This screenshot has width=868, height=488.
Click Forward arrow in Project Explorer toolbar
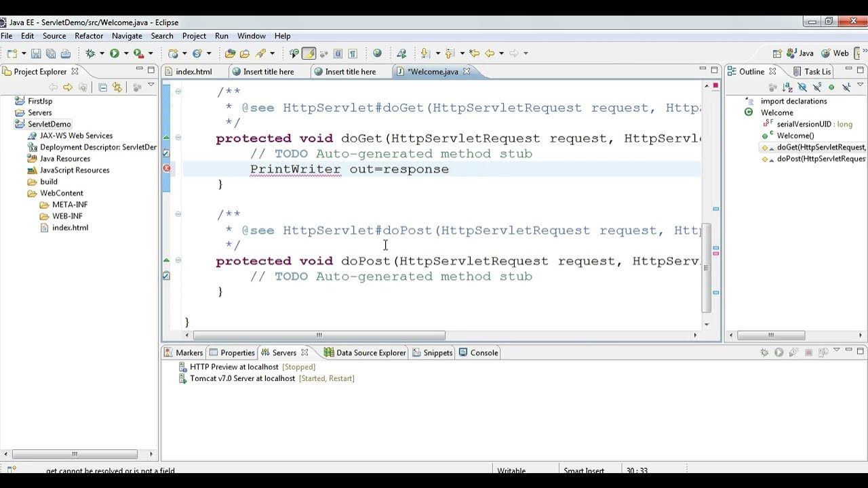(68, 87)
